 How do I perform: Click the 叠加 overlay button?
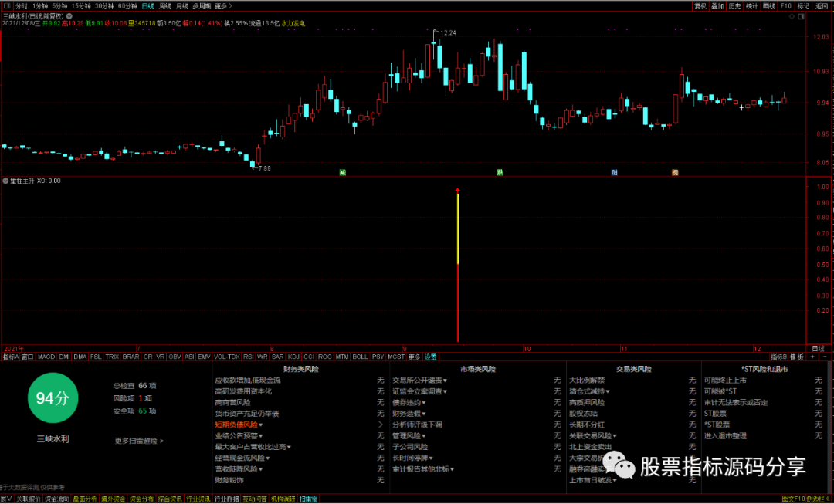717,6
